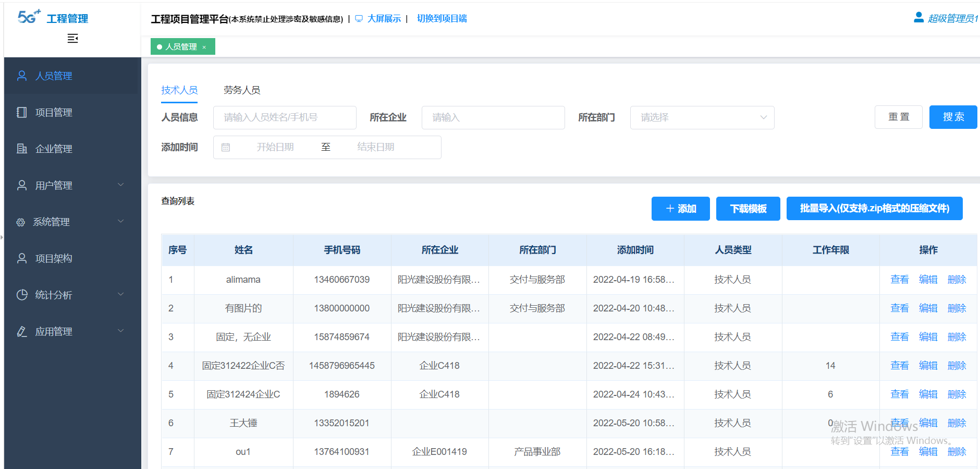This screenshot has width=980, height=469.
Task: Click the 开始日期 date field
Action: coord(275,148)
